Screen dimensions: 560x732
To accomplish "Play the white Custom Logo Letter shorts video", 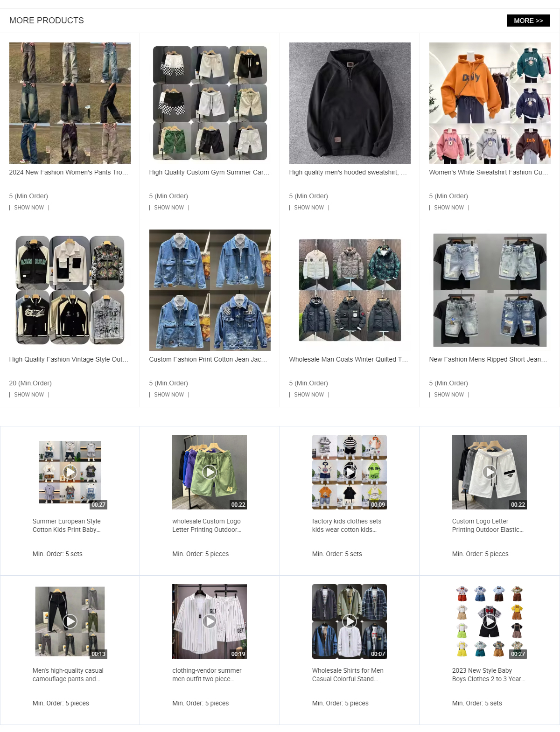I will point(490,472).
